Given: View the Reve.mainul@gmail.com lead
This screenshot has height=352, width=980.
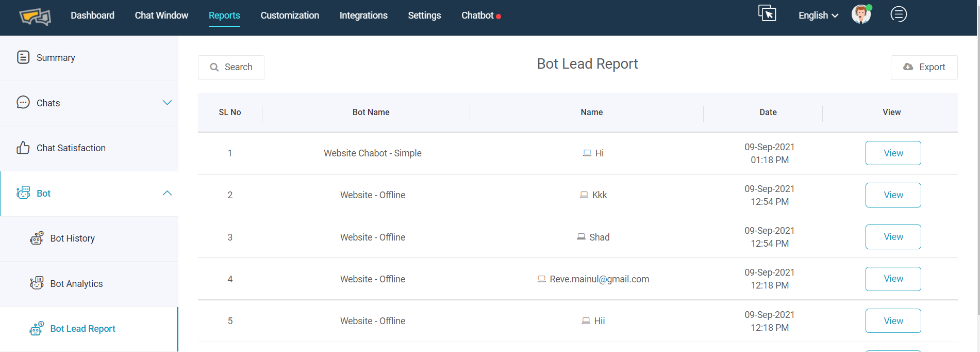Looking at the screenshot, I should tap(893, 279).
